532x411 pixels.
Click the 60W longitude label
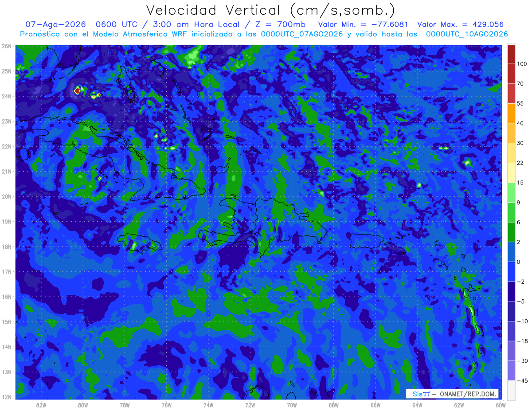tap(501, 405)
